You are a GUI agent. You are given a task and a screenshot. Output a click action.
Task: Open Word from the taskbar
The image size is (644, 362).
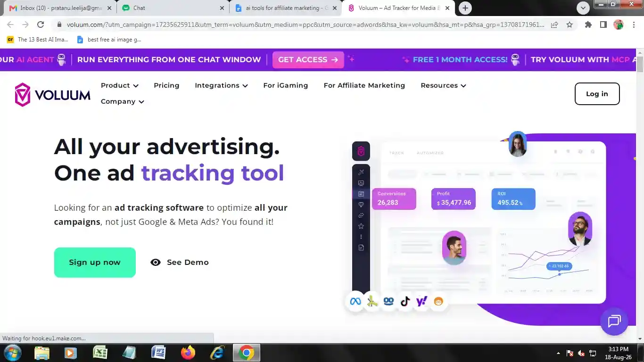click(x=158, y=353)
